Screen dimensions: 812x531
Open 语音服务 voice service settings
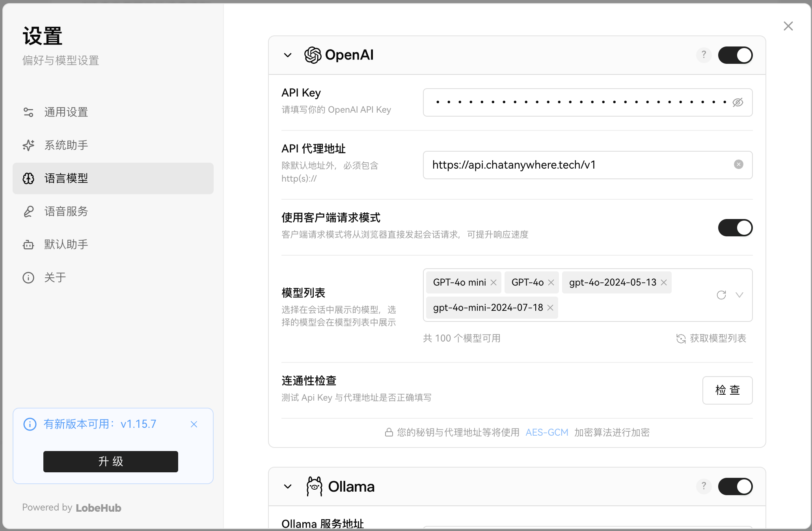click(113, 212)
